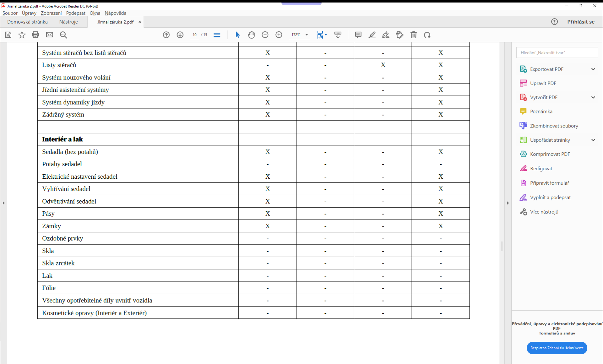The height and width of the screenshot is (364, 603).
Task: Click Přihlásit se link
Action: click(580, 22)
